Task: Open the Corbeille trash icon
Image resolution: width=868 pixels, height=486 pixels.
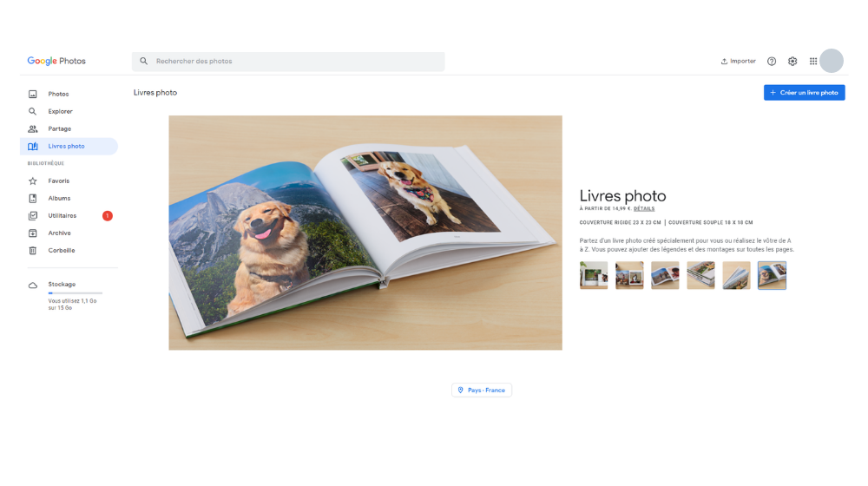Action: click(33, 251)
